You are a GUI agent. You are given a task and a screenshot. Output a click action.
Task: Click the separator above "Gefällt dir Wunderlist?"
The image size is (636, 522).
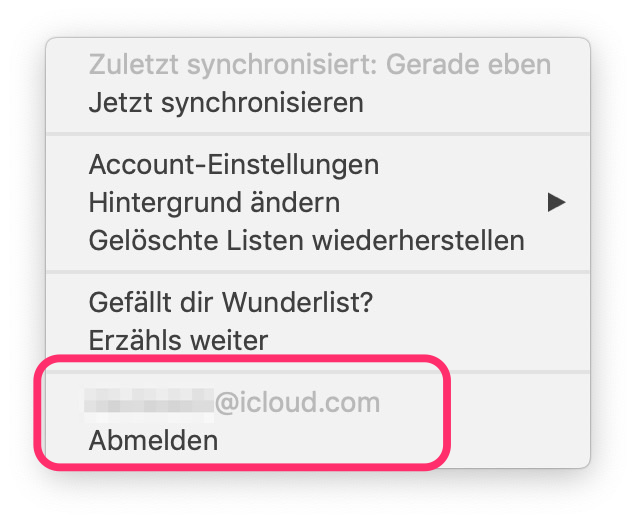click(318, 271)
